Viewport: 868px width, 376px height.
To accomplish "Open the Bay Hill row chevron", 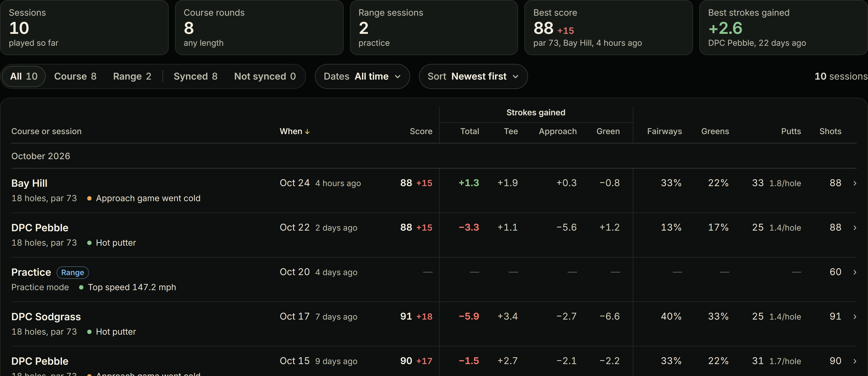I will [855, 183].
